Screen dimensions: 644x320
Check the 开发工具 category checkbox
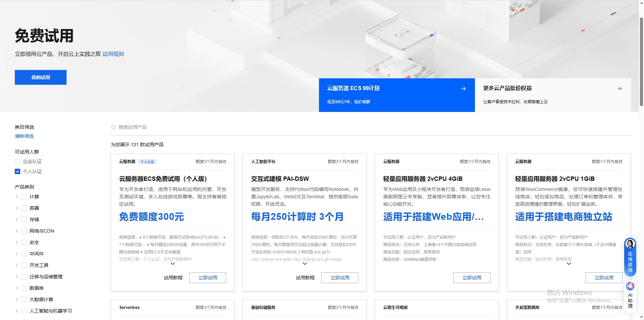click(24, 265)
